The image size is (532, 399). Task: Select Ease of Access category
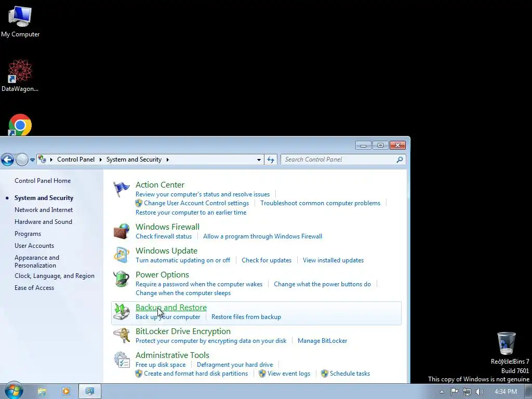34,288
